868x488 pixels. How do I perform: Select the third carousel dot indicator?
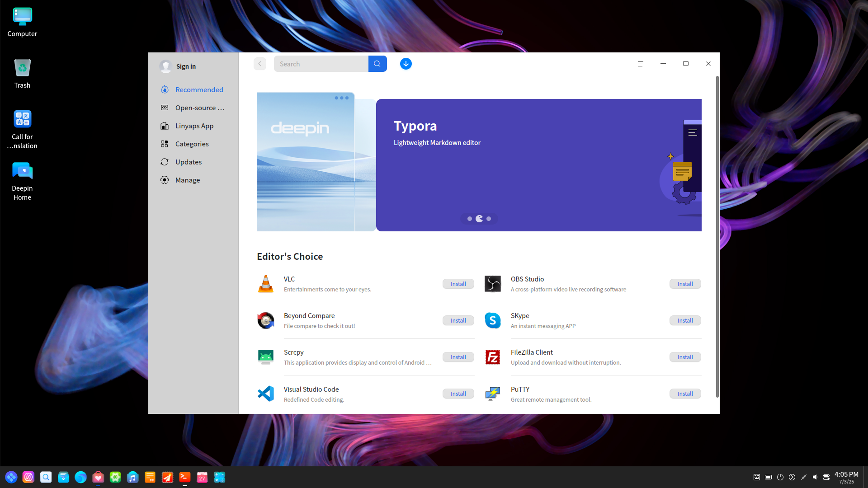pyautogui.click(x=489, y=219)
